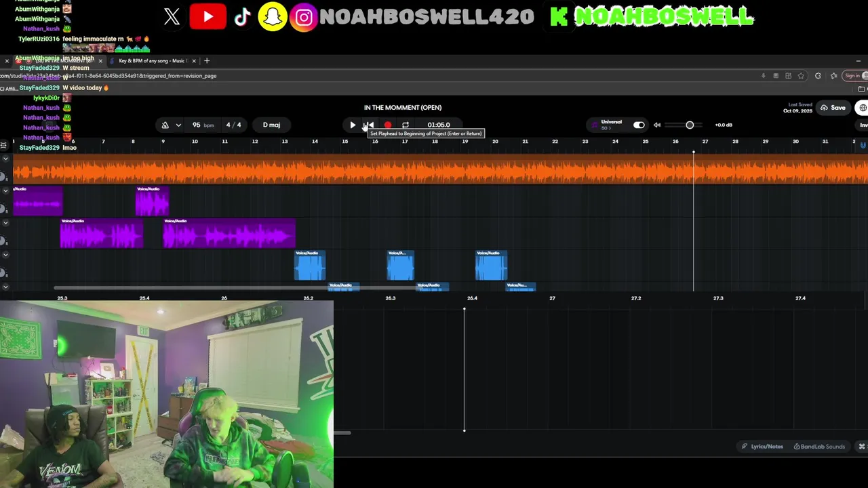Click the Save button
The image size is (868, 488).
833,108
